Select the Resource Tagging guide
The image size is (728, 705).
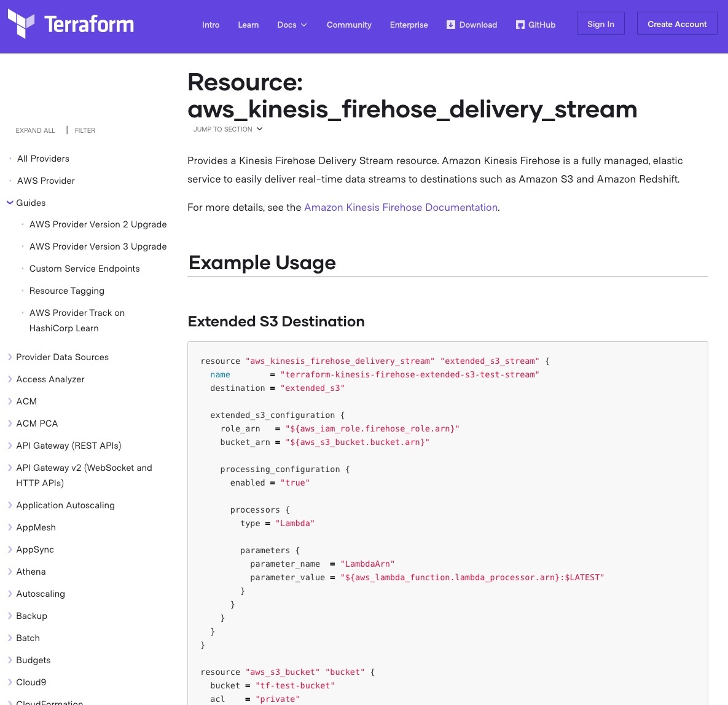tap(67, 291)
